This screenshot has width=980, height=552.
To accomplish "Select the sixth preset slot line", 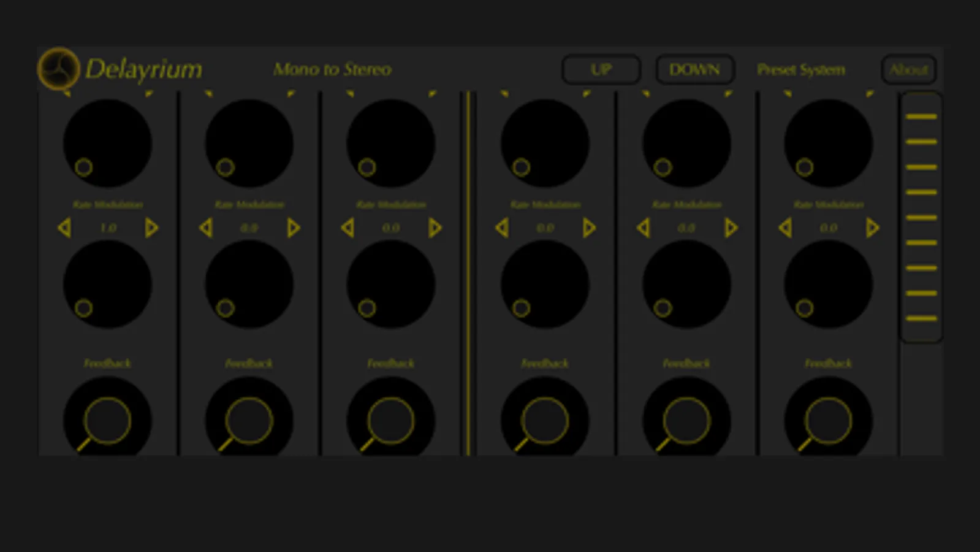I will [921, 243].
